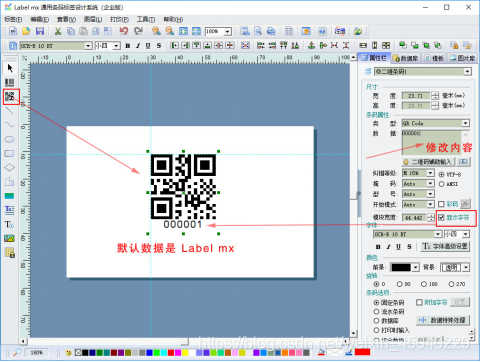480x362 pixels.
Task: Click the Cut scissors icon
Action: pos(58,31)
